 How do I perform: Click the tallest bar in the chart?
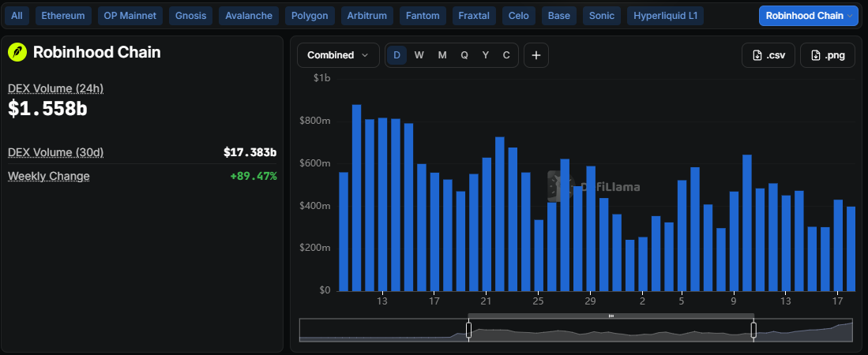[356, 198]
